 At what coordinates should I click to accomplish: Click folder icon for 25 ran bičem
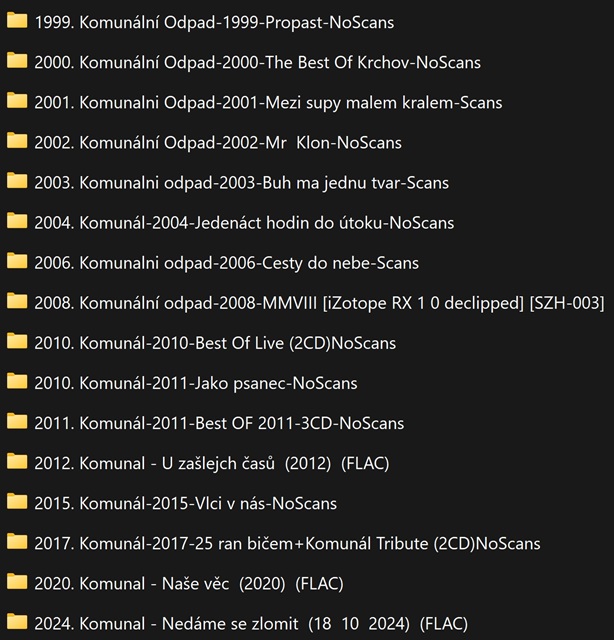point(17,542)
